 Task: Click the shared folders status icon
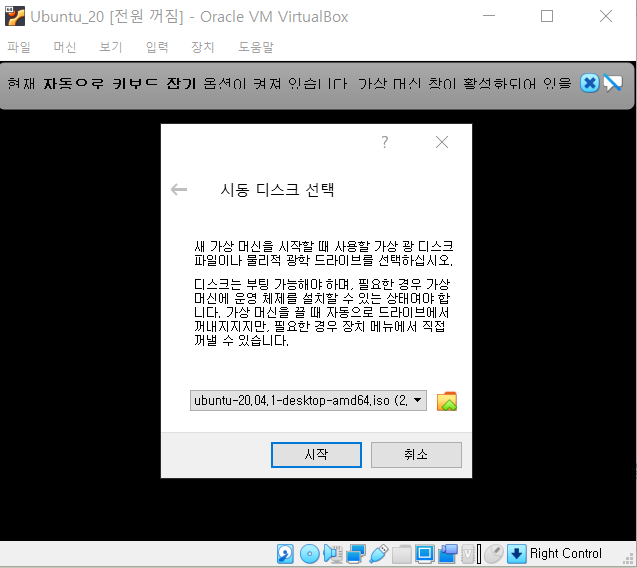coord(402,554)
